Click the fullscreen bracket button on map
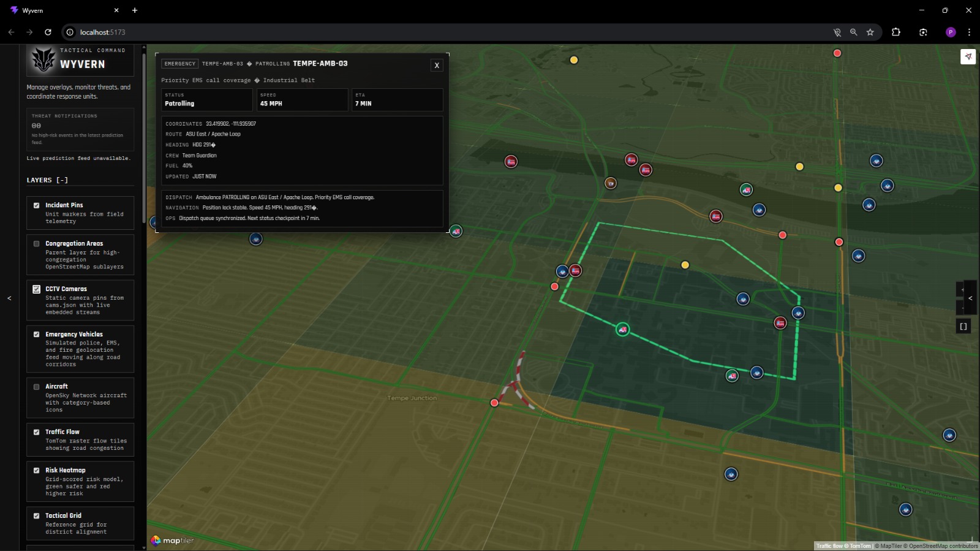Viewport: 980px width, 551px height. coord(963,327)
